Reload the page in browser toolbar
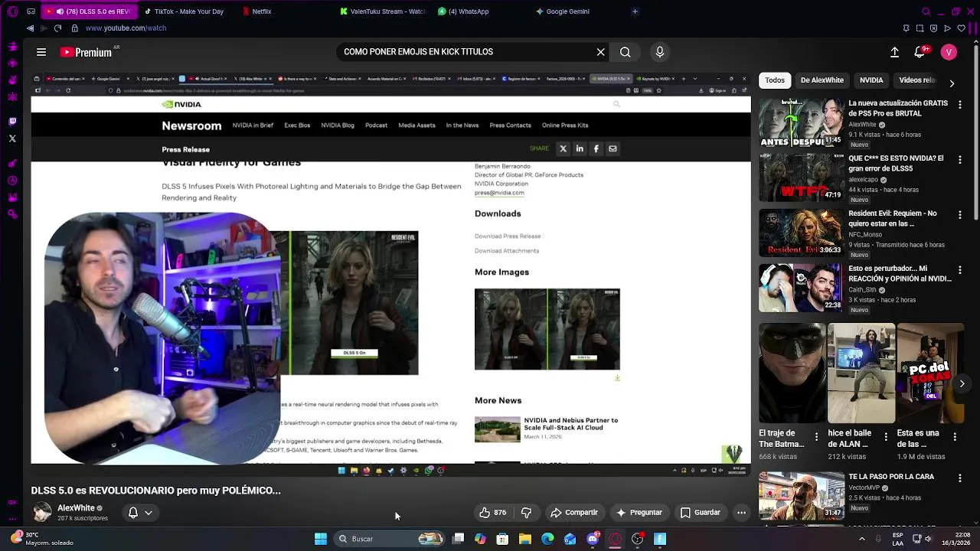This screenshot has width=980, height=551. coord(57,28)
